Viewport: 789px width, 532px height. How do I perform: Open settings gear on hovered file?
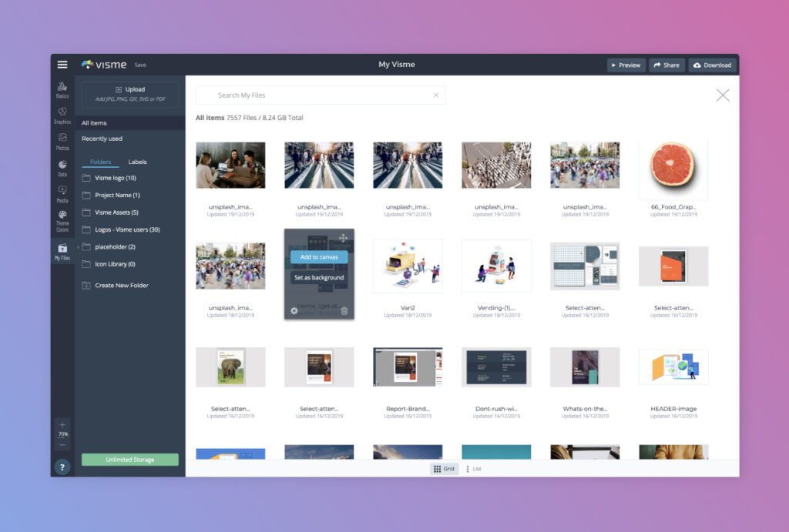click(x=294, y=311)
